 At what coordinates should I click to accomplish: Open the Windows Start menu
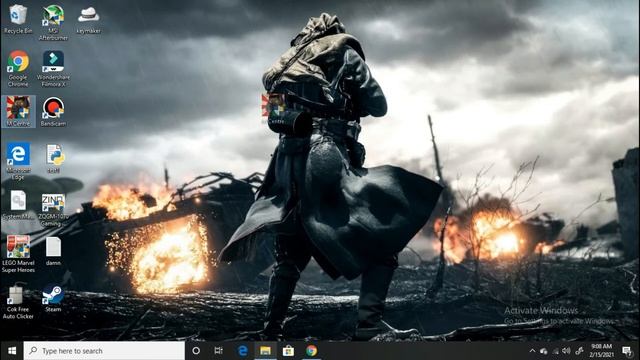pyautogui.click(x=11, y=351)
